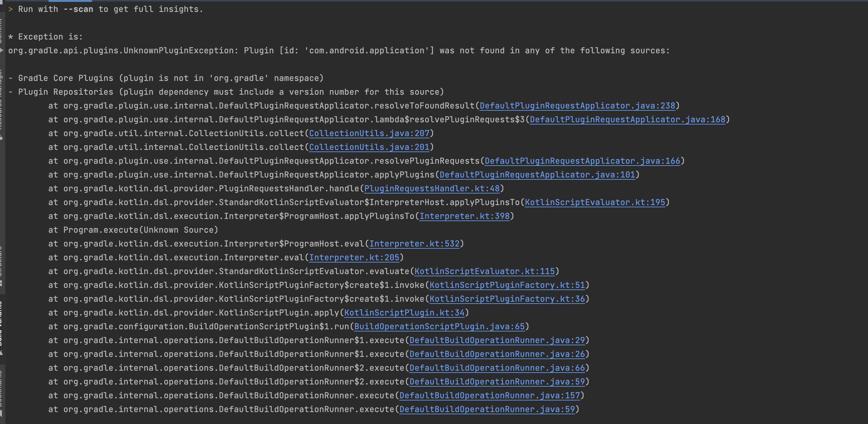Open KotlinScriptPluginFactory.kt:51 link

coord(507,285)
